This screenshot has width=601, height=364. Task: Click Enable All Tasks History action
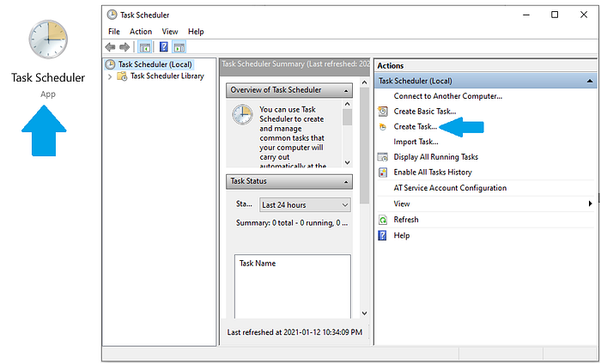[x=433, y=173]
